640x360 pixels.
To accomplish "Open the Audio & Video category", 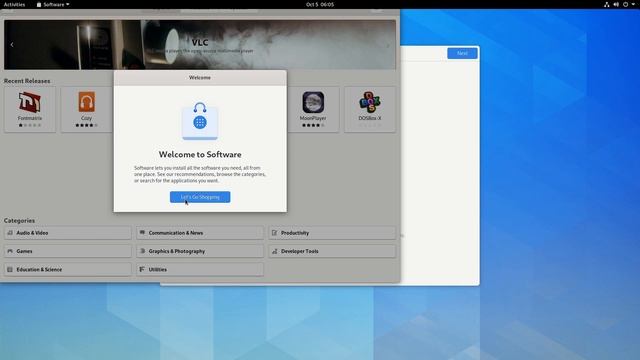I will click(x=68, y=233).
